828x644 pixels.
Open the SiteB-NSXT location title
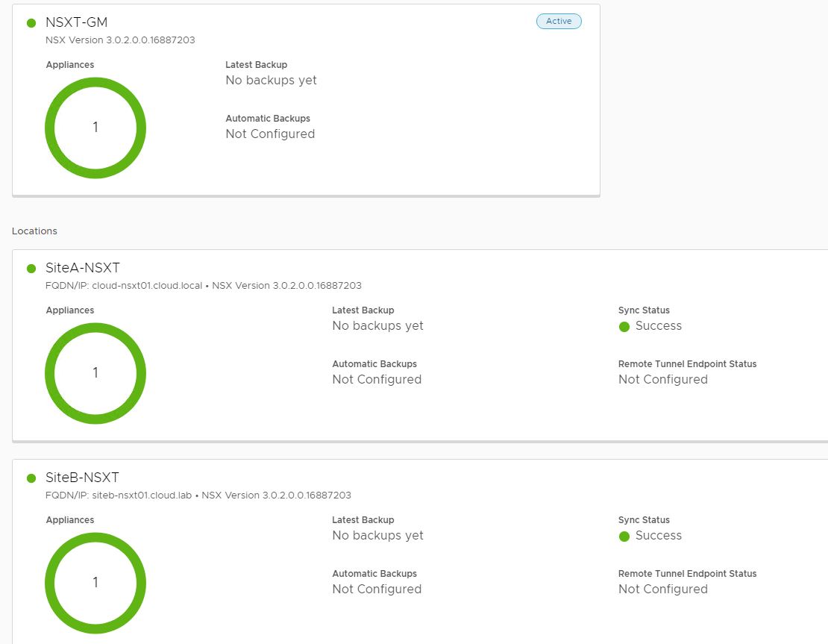pyautogui.click(x=82, y=478)
